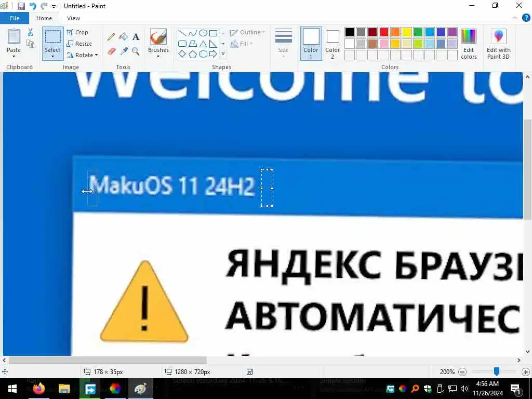The image size is (532, 399).
Task: Expand the Rotate dropdown
Action: 96,55
